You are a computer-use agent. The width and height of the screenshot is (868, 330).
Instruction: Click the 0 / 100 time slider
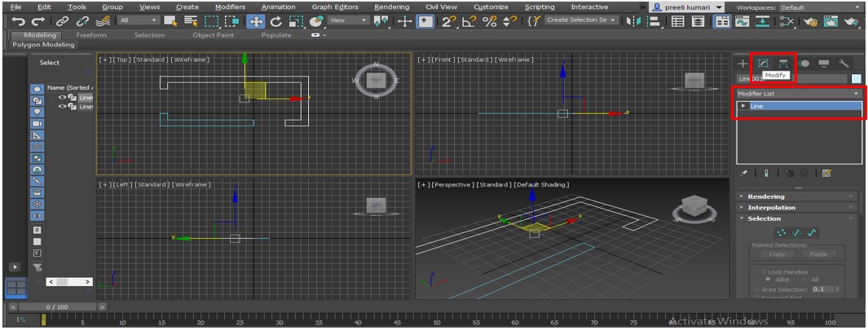tap(56, 306)
